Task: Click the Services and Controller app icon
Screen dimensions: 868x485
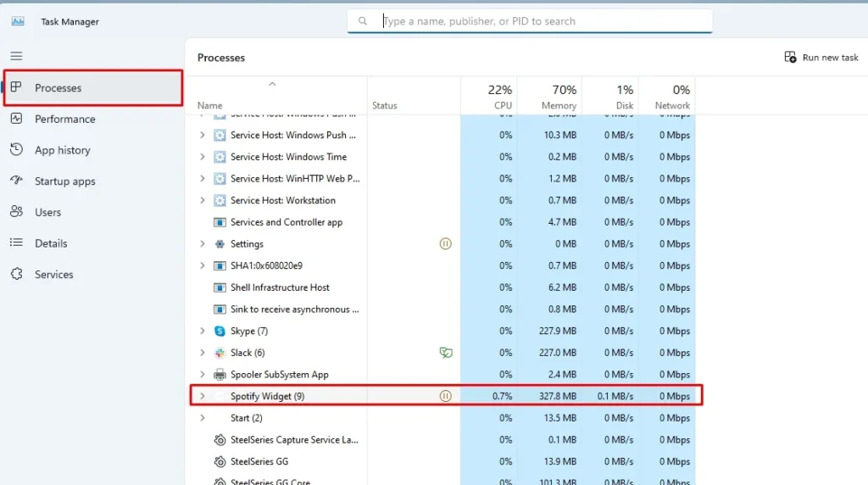Action: pos(220,222)
